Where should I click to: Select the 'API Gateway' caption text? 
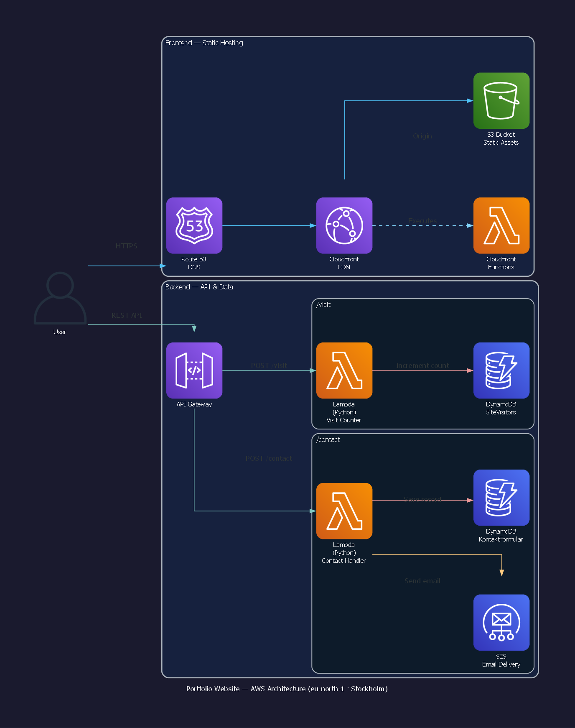tap(194, 404)
